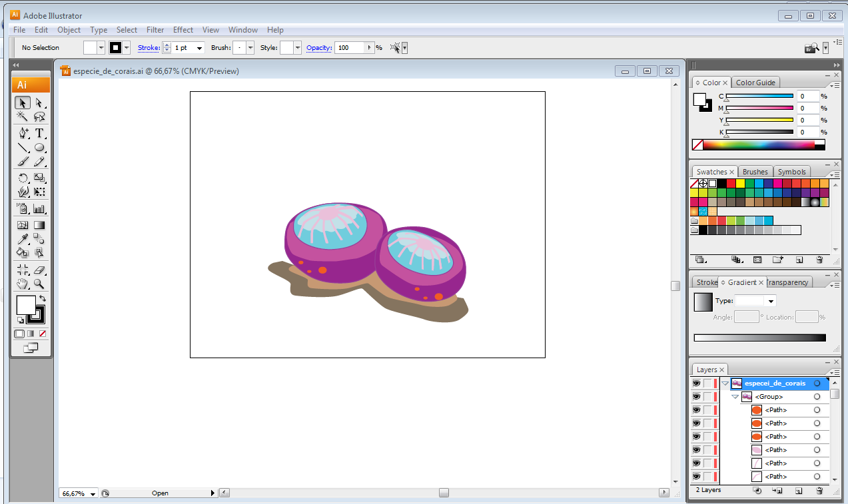Image resolution: width=848 pixels, height=504 pixels.
Task: Select the Paintbrush tool
Action: (23, 162)
